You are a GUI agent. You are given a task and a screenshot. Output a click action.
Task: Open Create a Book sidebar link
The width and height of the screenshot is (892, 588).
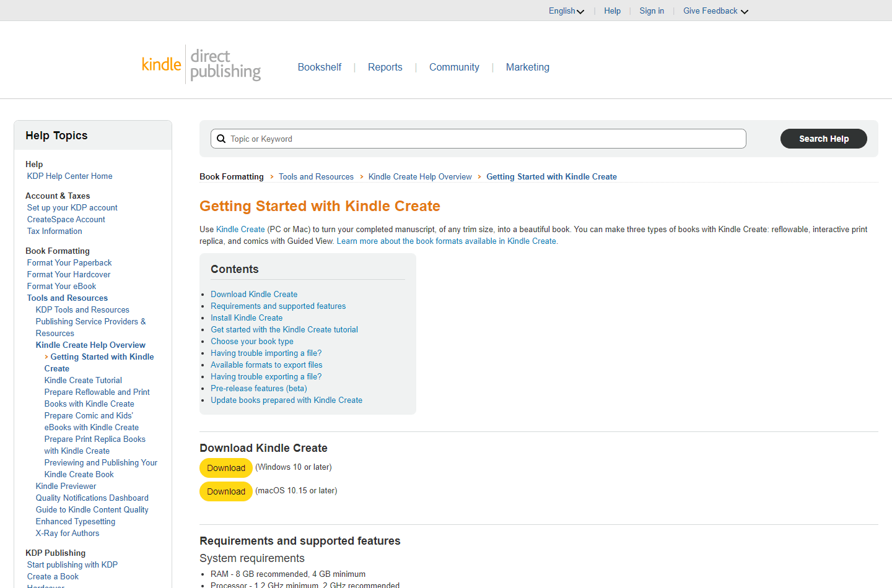click(53, 576)
